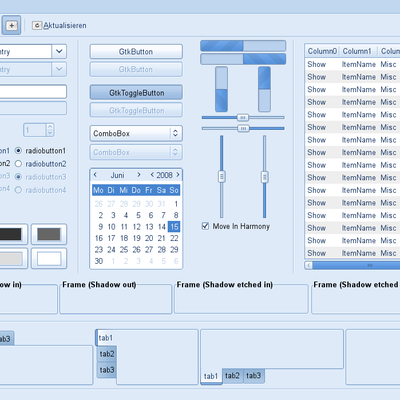Select calendar day 1 of Juni
Screen dimensions: 400x400
[x=176, y=204]
